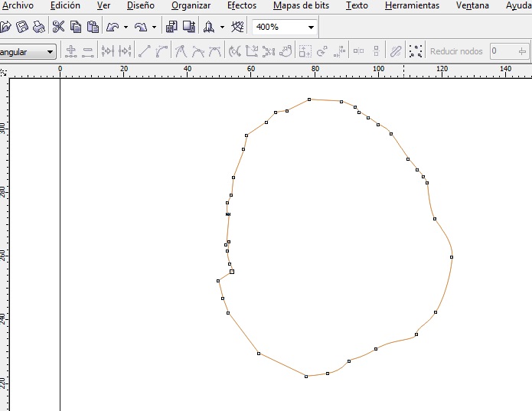
Task: Click the Align nodes icon
Action: pyautogui.click(x=339, y=51)
